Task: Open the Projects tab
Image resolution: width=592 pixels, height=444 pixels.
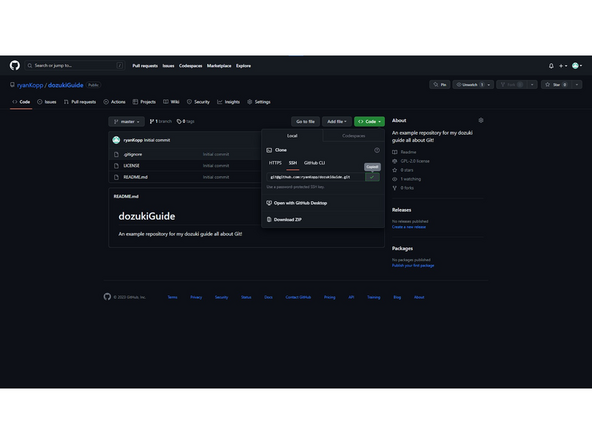Action: click(x=144, y=102)
